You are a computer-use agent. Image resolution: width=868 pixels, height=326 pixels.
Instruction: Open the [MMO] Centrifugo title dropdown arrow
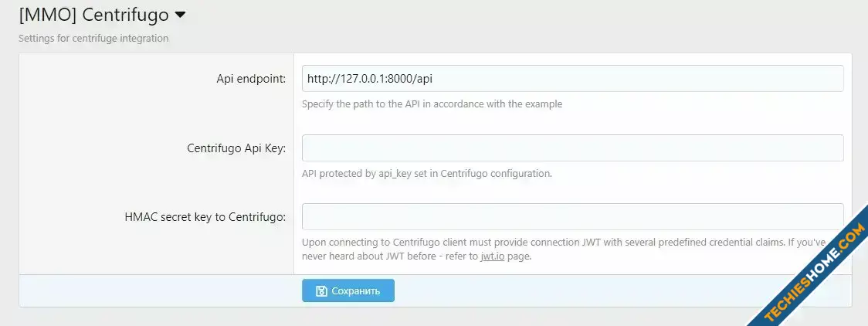click(180, 15)
